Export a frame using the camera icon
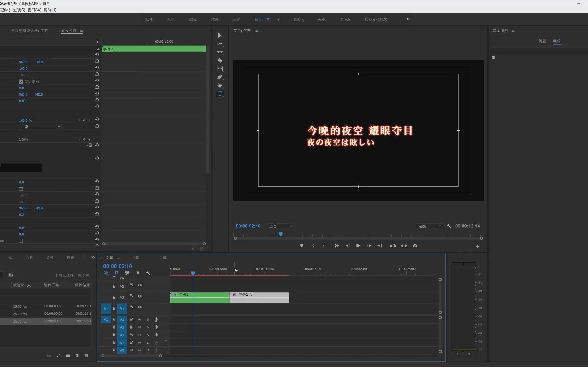This screenshot has width=588, height=367. 415,246
